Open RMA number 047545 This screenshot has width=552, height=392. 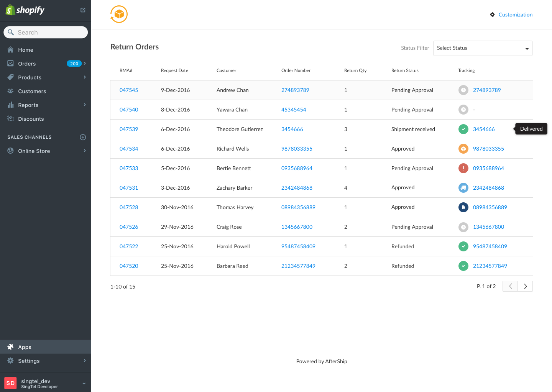point(129,90)
